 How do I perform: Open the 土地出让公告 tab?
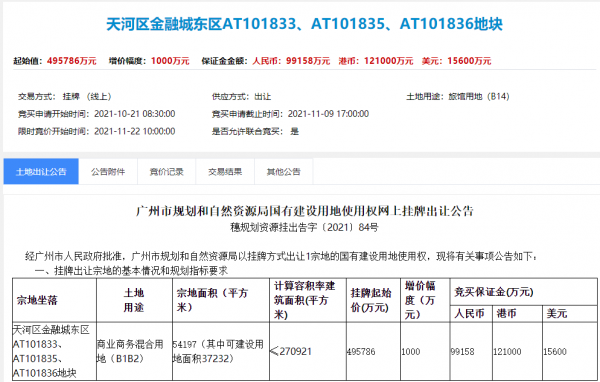pyautogui.click(x=41, y=171)
